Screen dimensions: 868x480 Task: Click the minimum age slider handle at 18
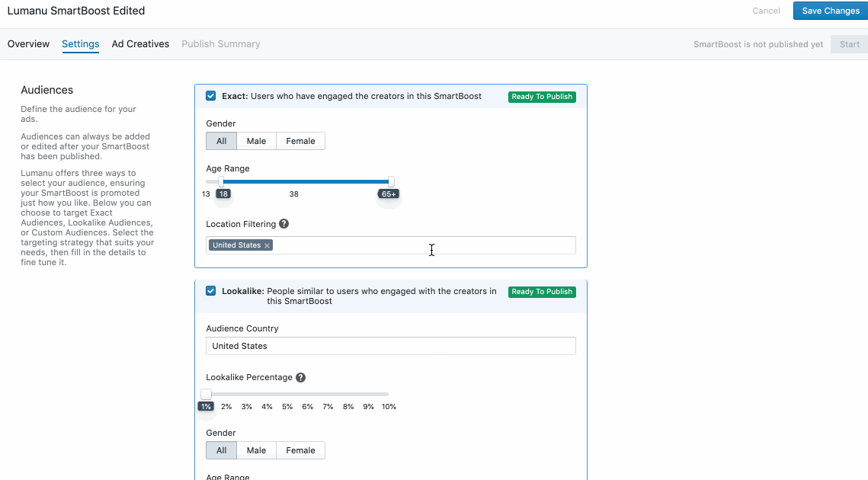(x=222, y=181)
